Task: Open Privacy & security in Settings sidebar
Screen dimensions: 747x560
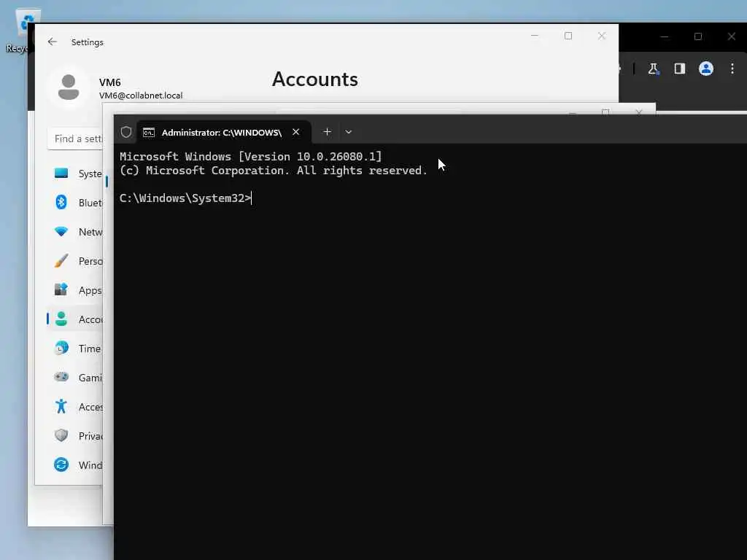Action: coord(77,436)
